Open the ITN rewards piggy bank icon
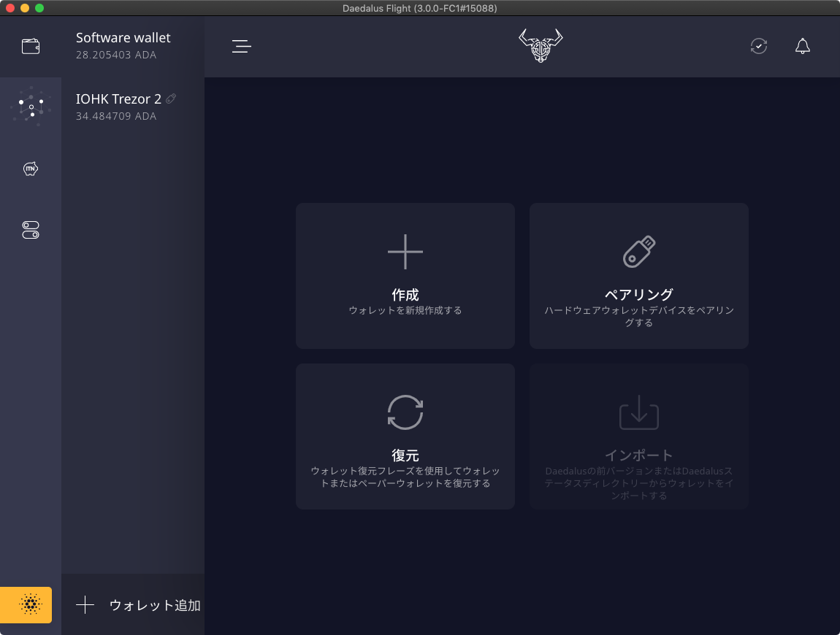This screenshot has height=635, width=840. (31, 169)
